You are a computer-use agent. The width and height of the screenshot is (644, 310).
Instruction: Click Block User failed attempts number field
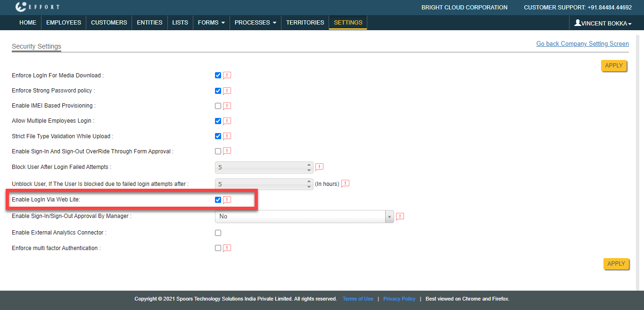click(260, 168)
